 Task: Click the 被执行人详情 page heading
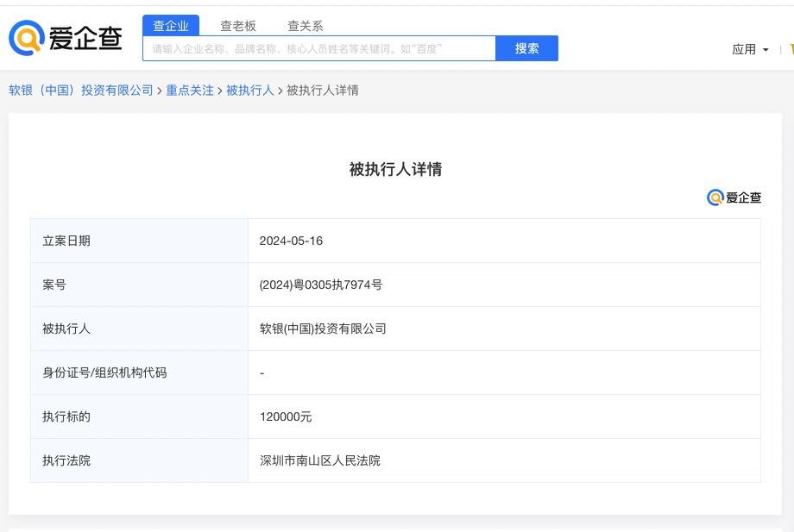coord(395,169)
